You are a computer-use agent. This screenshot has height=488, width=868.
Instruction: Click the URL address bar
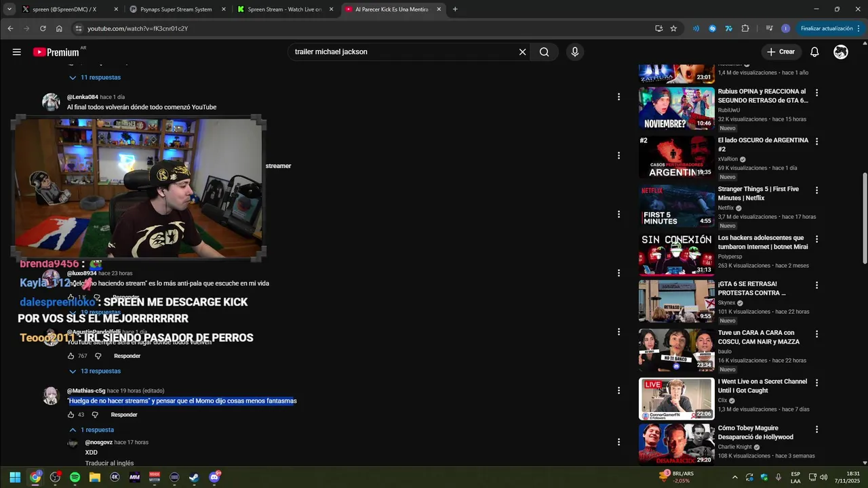(x=366, y=28)
